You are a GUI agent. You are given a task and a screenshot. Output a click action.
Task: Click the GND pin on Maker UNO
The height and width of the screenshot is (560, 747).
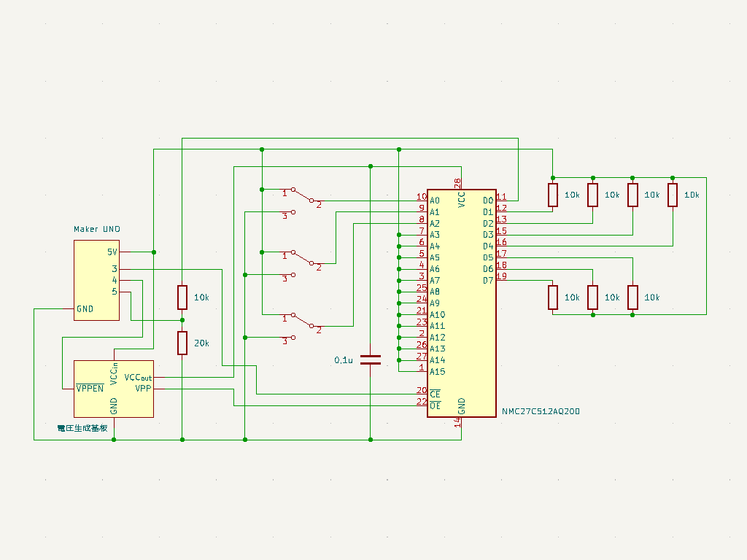click(x=85, y=308)
